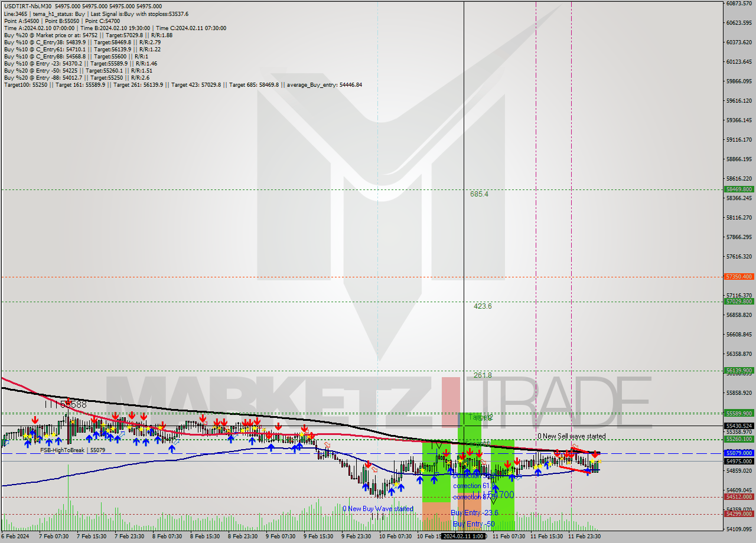Image resolution: width=756 pixels, height=543 pixels.
Task: Click the '0 New Buy Wave started' label
Action: click(x=378, y=509)
